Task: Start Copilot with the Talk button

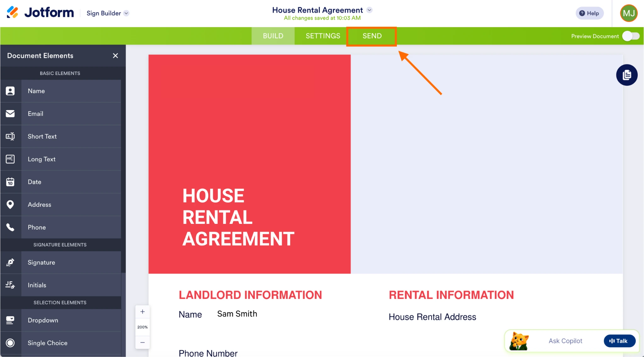Action: [x=619, y=341]
